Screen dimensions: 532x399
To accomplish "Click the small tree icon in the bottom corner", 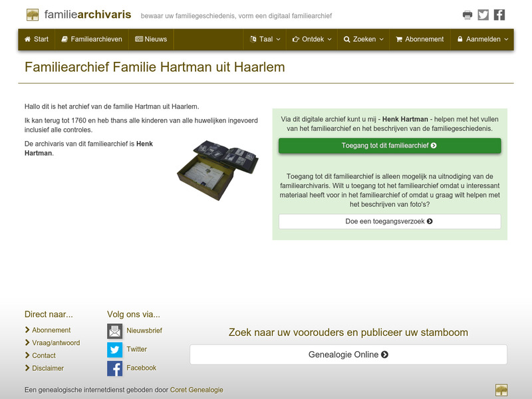I will point(502,390).
